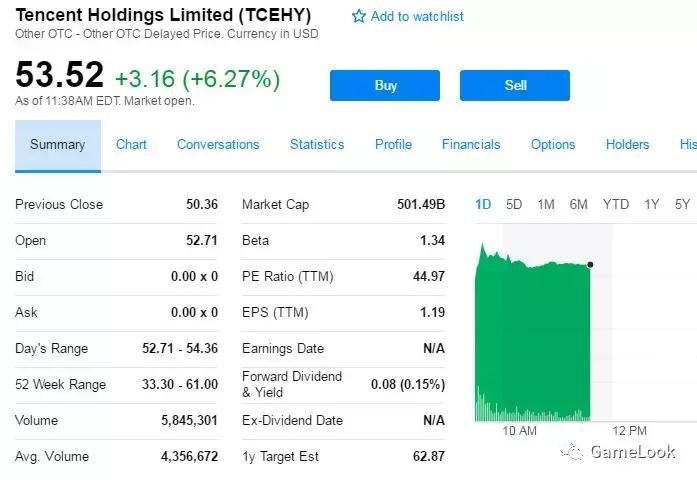The height and width of the screenshot is (480, 697).
Task: Select YTD chart range
Action: (x=616, y=205)
